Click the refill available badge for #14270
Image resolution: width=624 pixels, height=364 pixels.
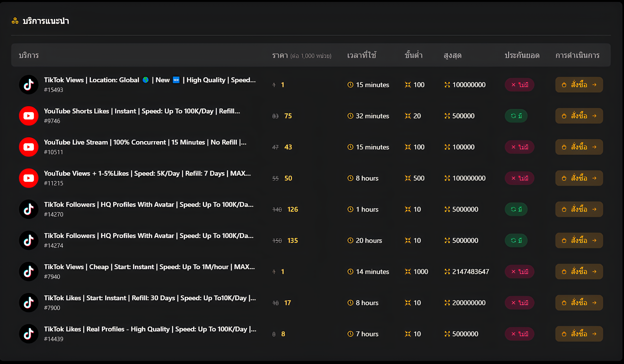coord(516,209)
